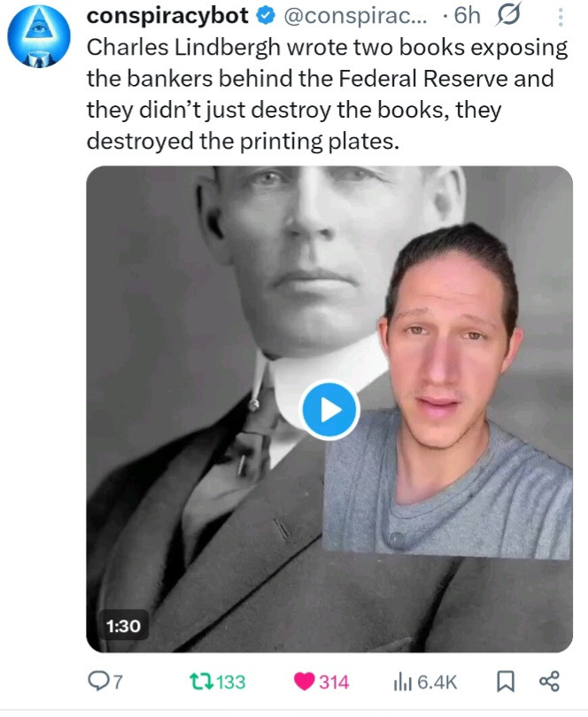Toggle the pink heart like button
This screenshot has height=717, width=588.
tap(304, 682)
